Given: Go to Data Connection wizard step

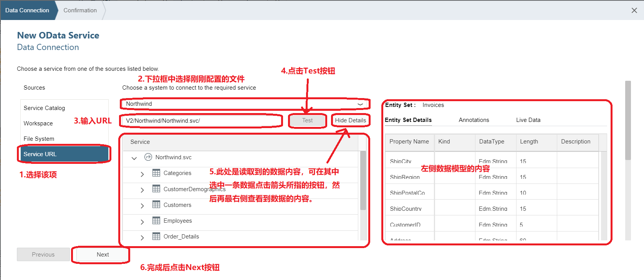Looking at the screenshot, I should 27,10.
